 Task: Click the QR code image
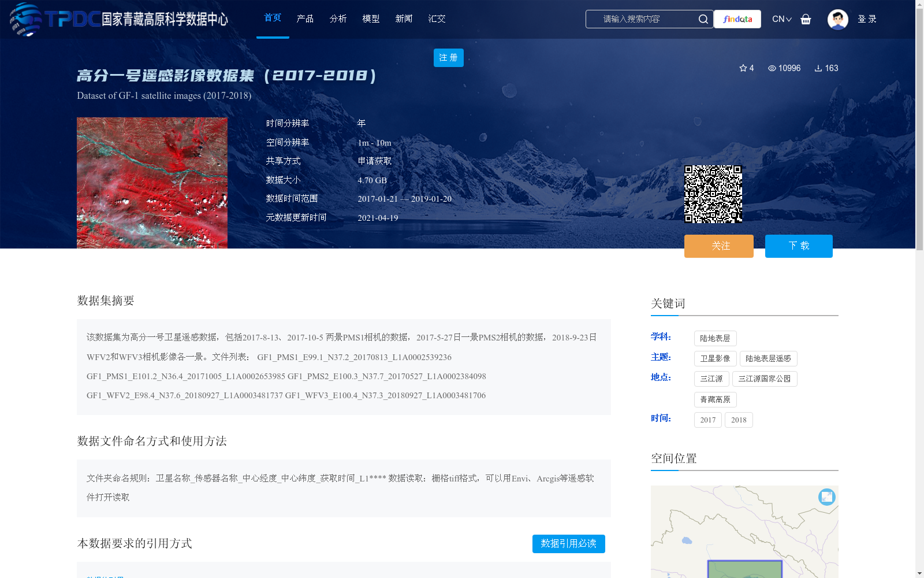click(713, 194)
